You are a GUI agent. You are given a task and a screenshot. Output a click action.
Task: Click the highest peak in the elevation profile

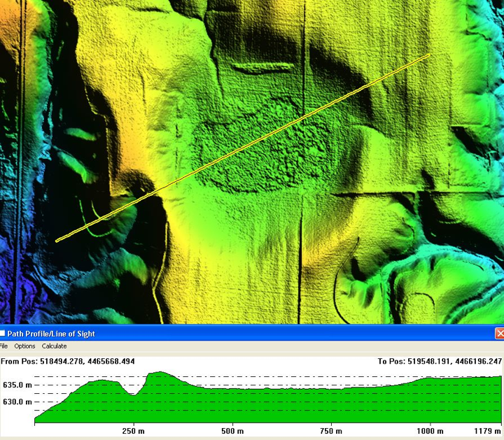[x=160, y=373]
